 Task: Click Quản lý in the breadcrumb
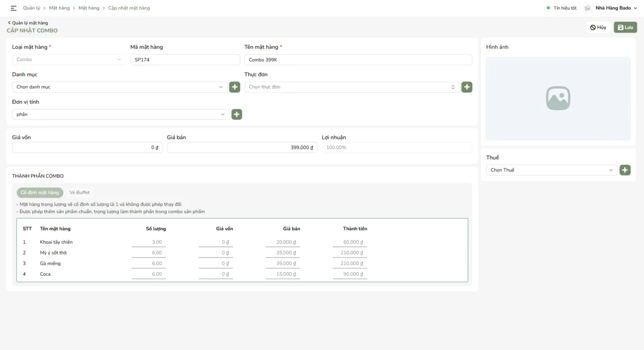(32, 8)
